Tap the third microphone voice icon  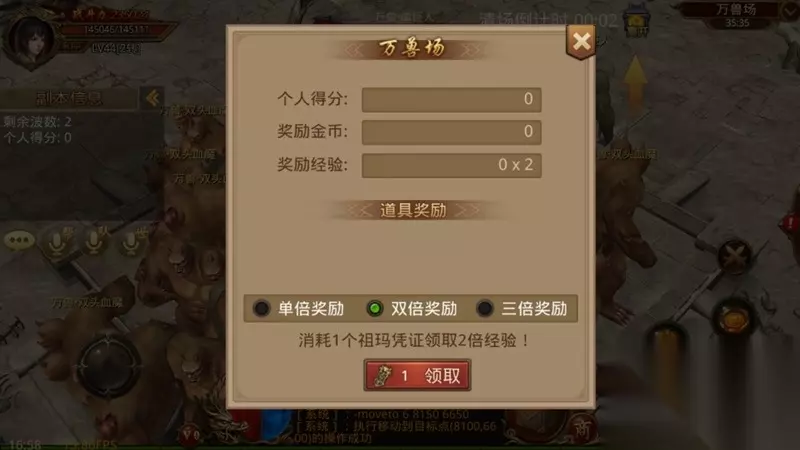(x=132, y=241)
